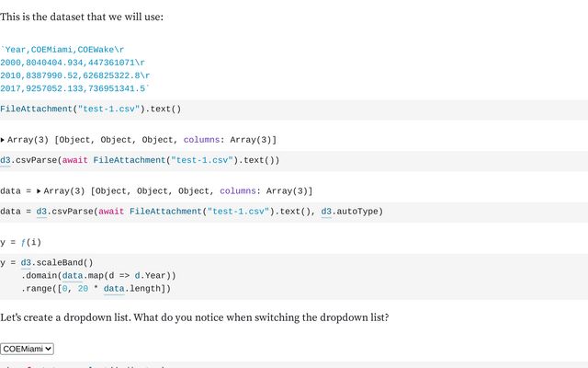
Task: Click the underlined d3 reference in csvParse cell
Action: 6,160
